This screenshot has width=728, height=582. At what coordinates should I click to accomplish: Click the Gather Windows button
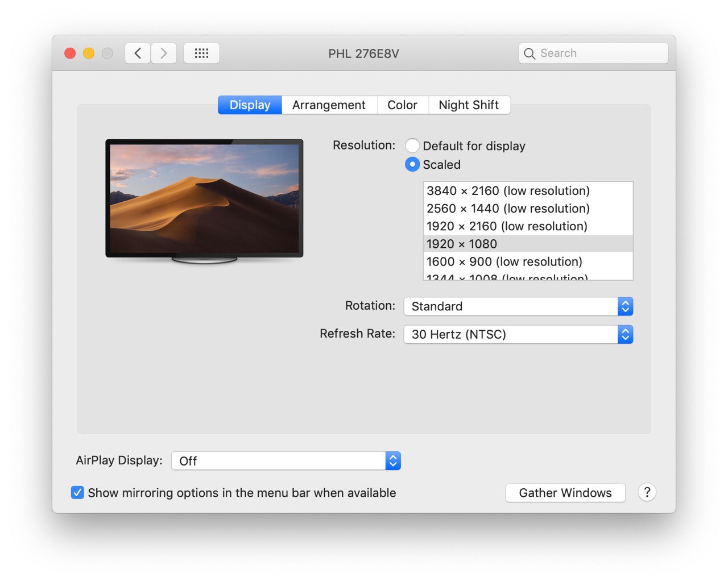pyautogui.click(x=565, y=493)
